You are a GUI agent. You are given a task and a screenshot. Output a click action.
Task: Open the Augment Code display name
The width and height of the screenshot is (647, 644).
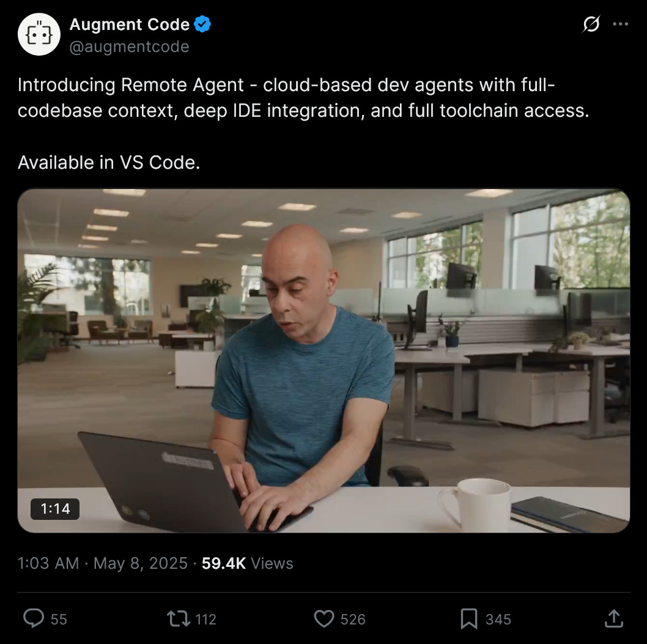(x=129, y=24)
